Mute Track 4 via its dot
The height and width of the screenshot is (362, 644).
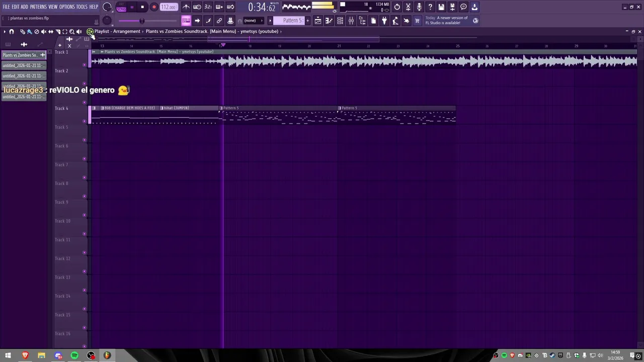(x=84, y=121)
